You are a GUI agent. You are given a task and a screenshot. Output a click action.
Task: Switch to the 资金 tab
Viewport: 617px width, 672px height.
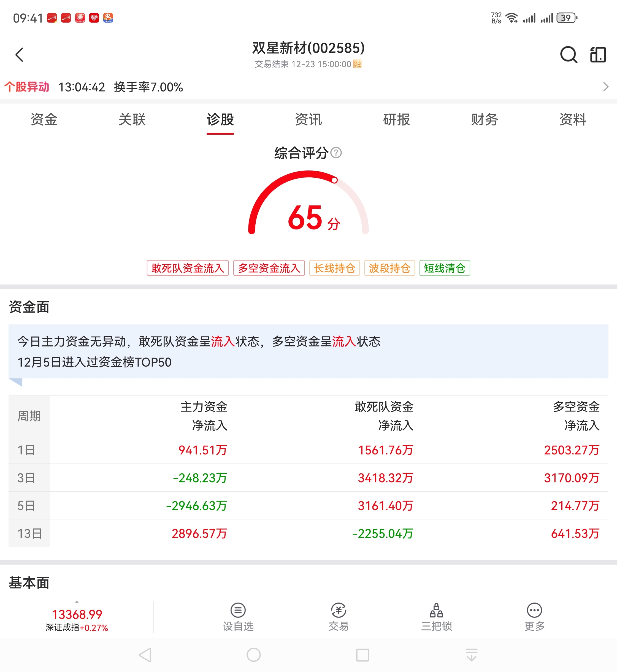44,120
